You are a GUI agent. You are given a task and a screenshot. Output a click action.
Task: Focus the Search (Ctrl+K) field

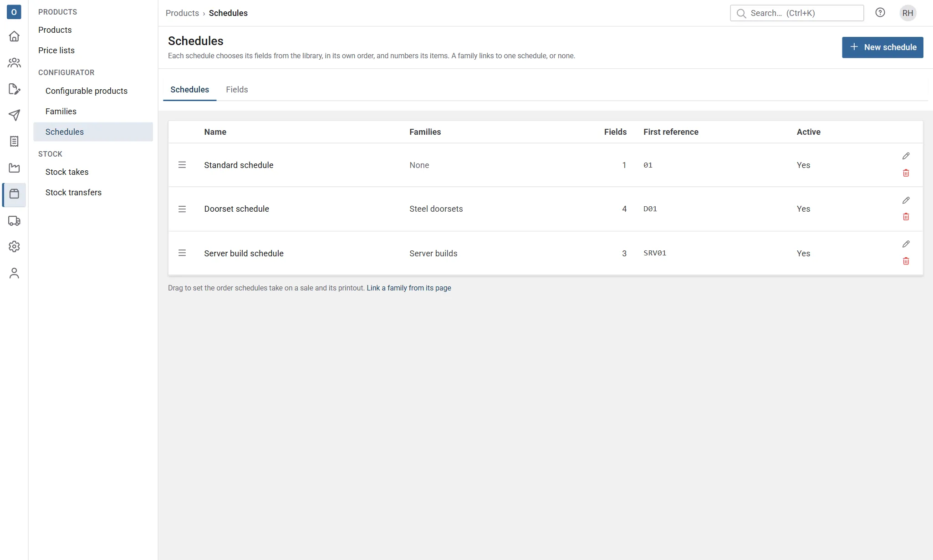click(797, 13)
